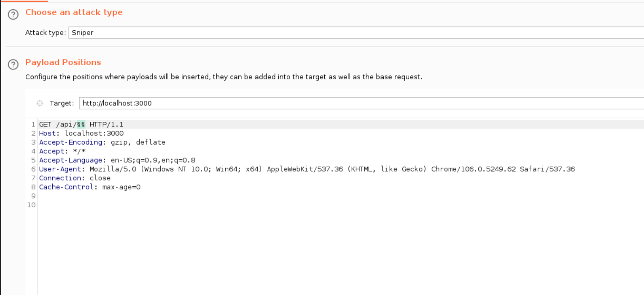This screenshot has height=295, width=644.
Task: Click the Payload Positions heading
Action: pos(63,62)
